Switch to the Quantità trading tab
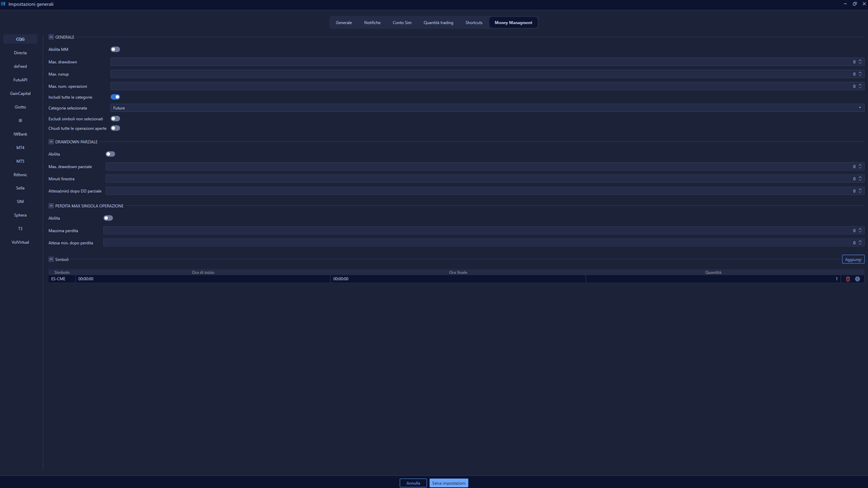The width and height of the screenshot is (868, 488). pyautogui.click(x=438, y=22)
